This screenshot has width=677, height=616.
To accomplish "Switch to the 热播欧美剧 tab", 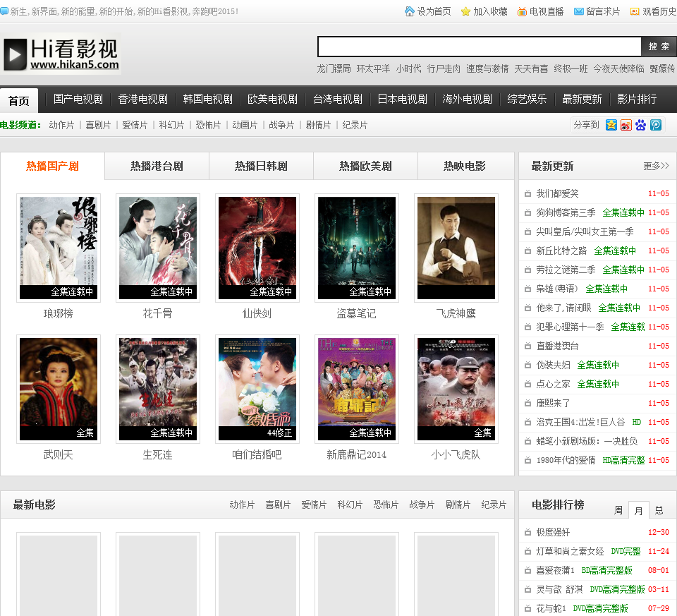I will point(366,166).
